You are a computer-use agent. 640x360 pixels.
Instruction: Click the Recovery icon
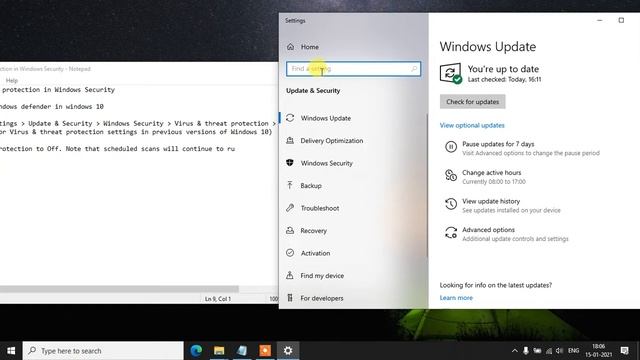(x=290, y=231)
